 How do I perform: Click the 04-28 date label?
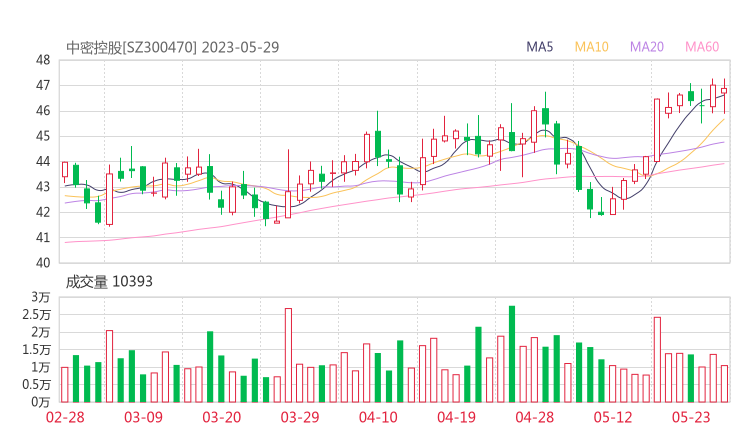tap(535, 417)
